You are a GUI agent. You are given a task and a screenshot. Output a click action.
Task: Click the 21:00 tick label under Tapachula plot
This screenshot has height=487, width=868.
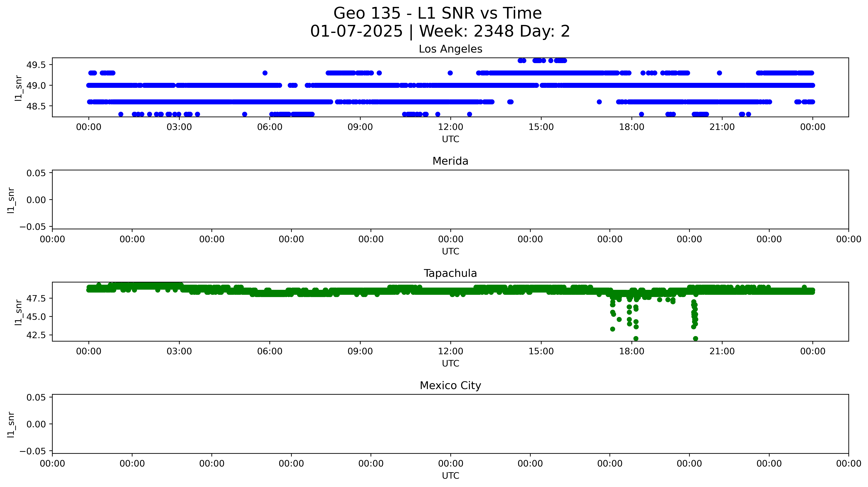tap(722, 351)
